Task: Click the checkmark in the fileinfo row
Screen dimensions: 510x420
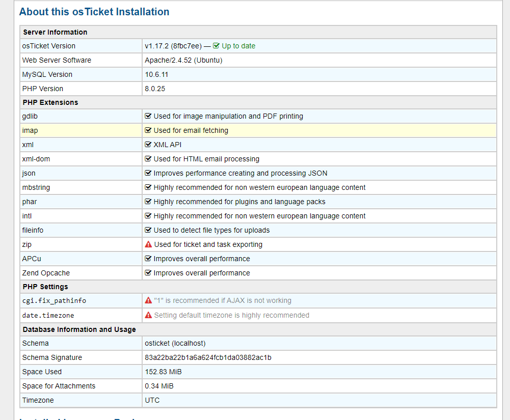Action: point(148,230)
